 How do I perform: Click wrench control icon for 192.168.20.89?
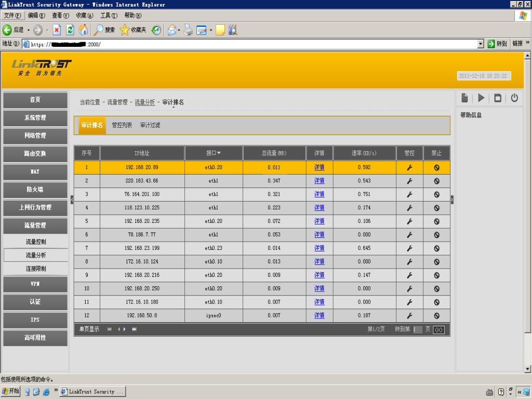[x=409, y=167]
